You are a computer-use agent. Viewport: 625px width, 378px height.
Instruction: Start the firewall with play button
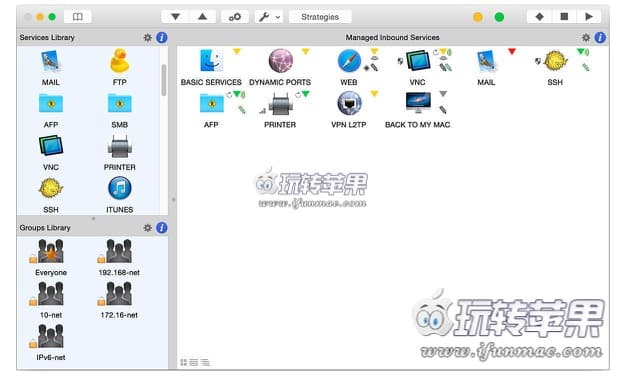pyautogui.click(x=589, y=17)
